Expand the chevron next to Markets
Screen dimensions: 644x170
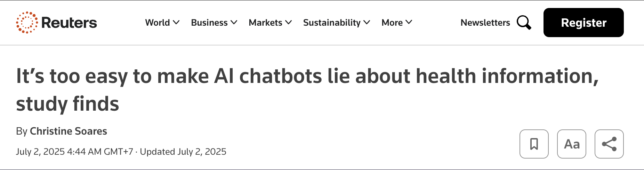coord(289,23)
